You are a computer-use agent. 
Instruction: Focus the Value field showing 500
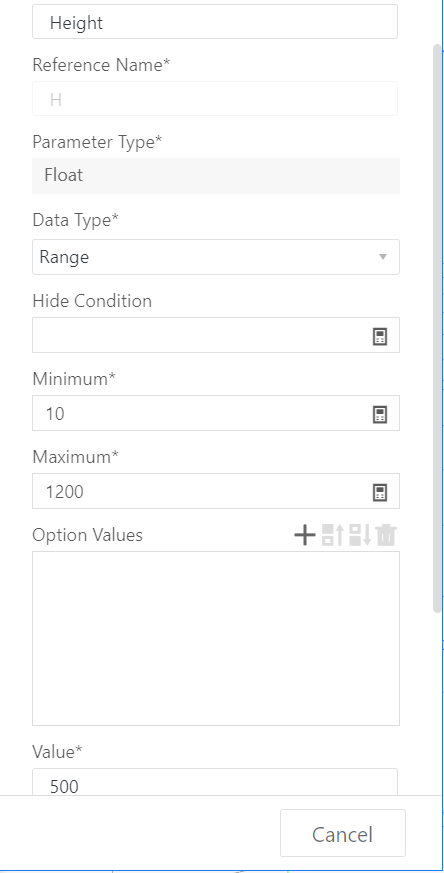pos(215,782)
